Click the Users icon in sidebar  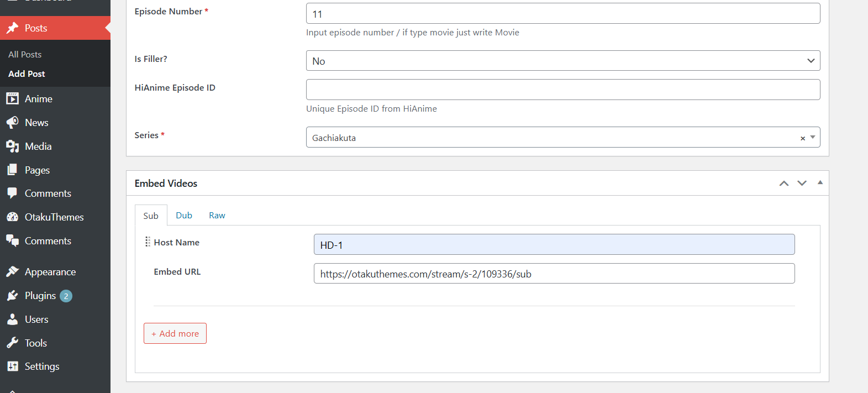tap(12, 319)
